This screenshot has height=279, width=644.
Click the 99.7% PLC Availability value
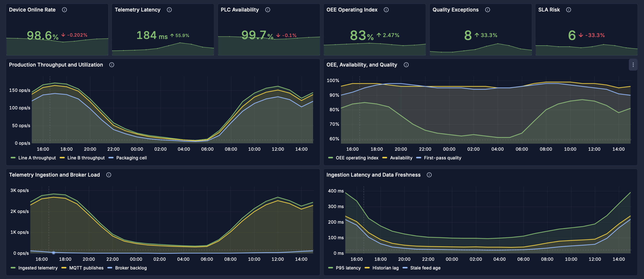(257, 35)
